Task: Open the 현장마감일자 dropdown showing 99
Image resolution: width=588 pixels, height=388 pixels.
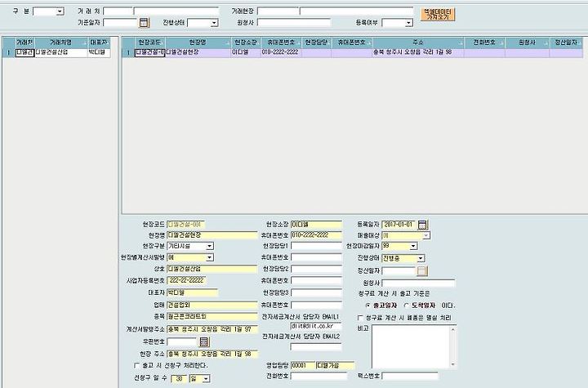Action: pos(413,246)
